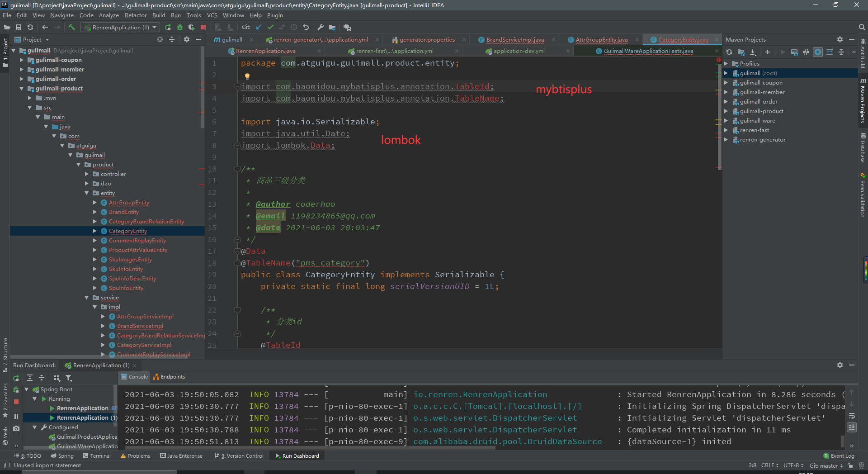This screenshot has height=474, width=868.
Task: Start debugging with the green bug icon
Action: (180, 27)
